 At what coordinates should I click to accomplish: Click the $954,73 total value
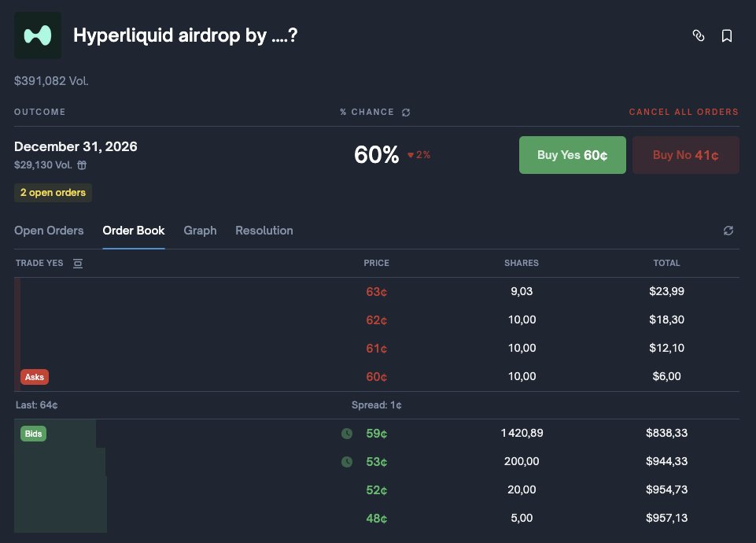coord(667,490)
